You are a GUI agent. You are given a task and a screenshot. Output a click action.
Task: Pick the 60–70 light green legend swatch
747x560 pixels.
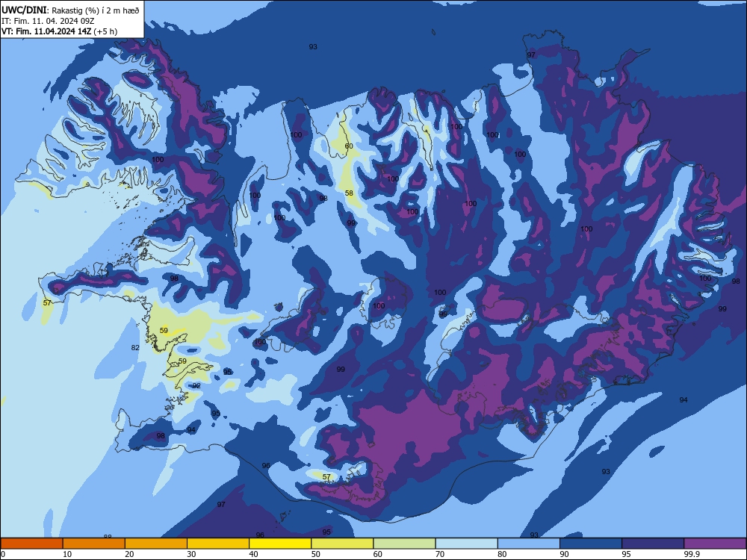404,544
